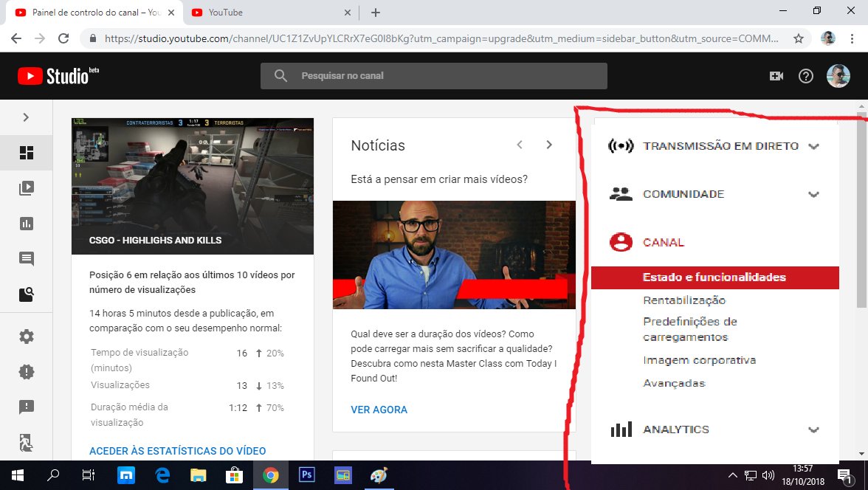Viewport: 868px width, 490px height.
Task: Open a new browser tab
Action: 375,13
